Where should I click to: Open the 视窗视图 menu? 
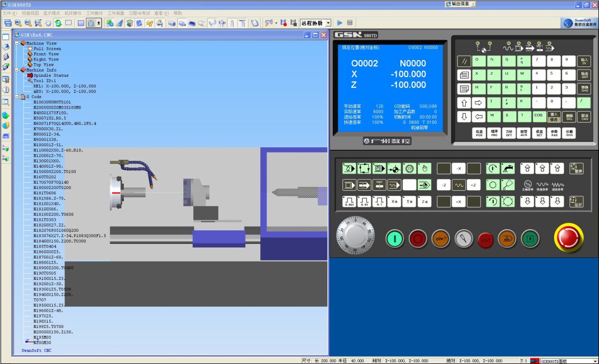tap(30, 13)
